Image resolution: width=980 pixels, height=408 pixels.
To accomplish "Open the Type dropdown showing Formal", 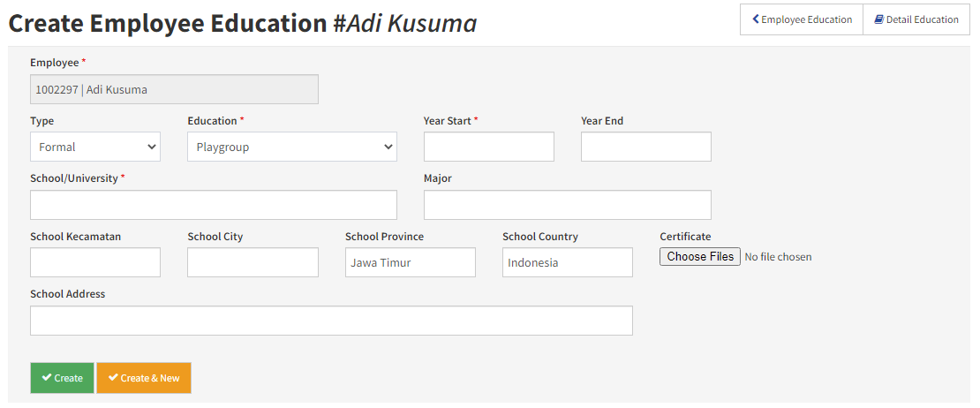I will coord(95,147).
